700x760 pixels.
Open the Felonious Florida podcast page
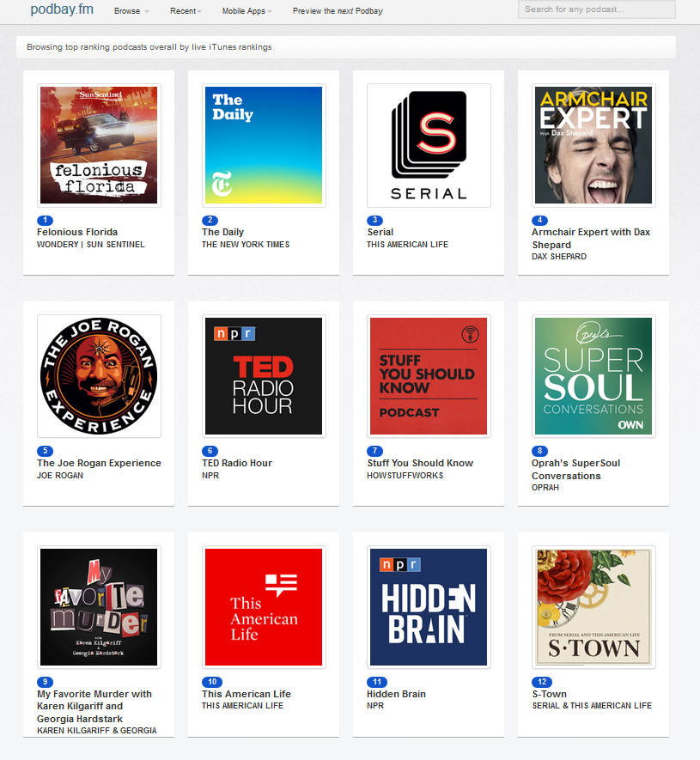76,232
